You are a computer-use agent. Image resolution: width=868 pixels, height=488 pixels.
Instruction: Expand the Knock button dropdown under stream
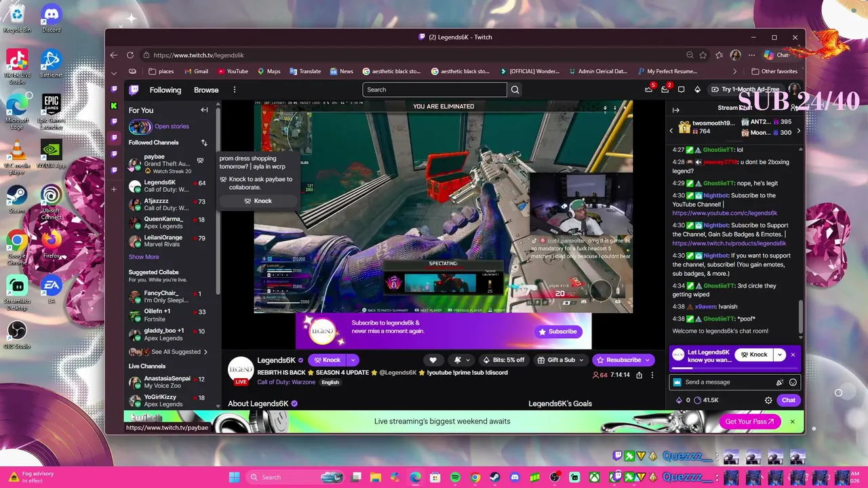click(x=353, y=360)
